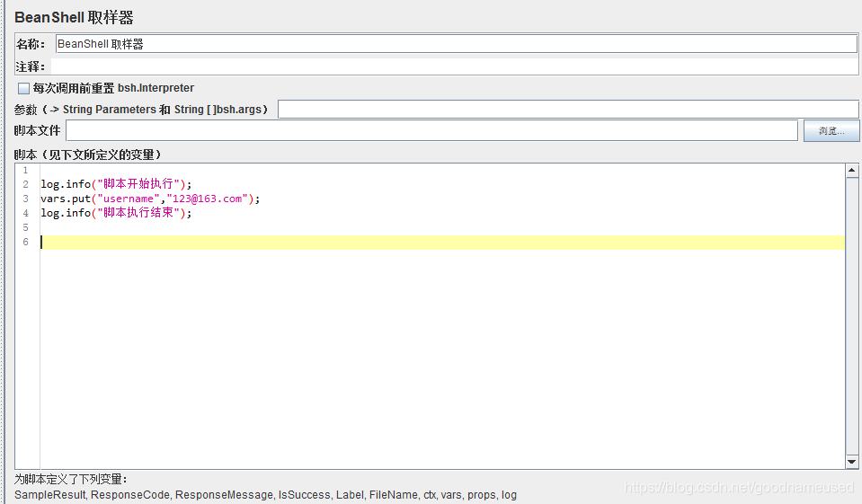Viewport: 862px width, 504px height.
Task: Click the log.info("脚本执行结束") code line
Action: pyautogui.click(x=116, y=213)
